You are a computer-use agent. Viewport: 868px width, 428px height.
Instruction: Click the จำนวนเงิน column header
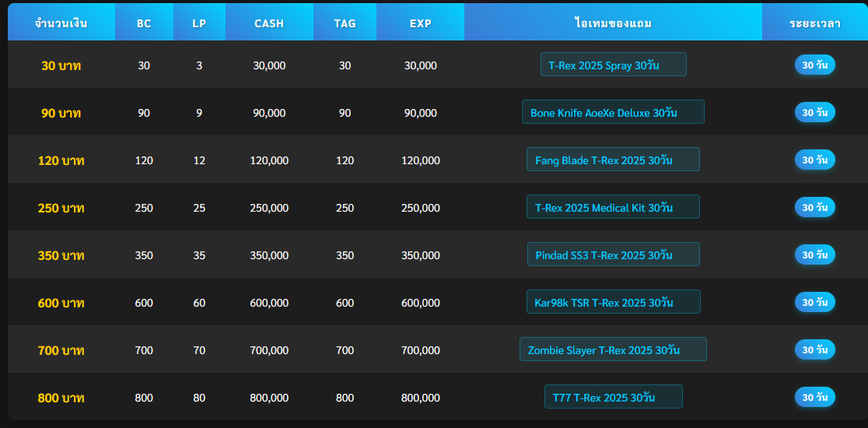61,23
